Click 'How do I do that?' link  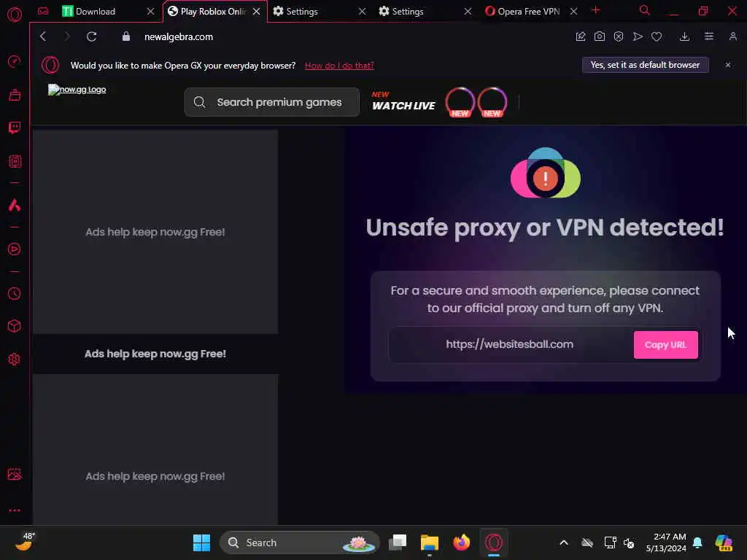coord(339,66)
